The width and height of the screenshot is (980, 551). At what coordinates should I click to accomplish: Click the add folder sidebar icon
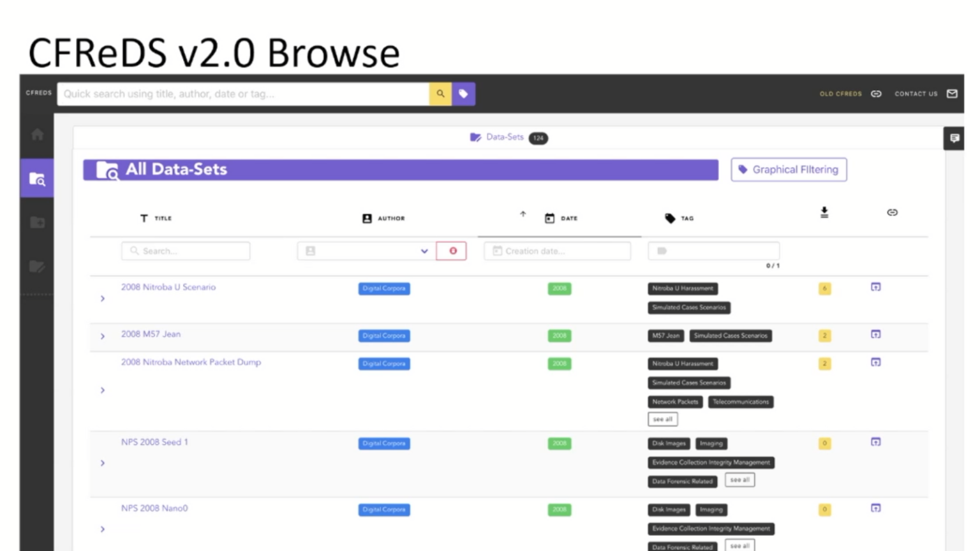[x=37, y=223]
